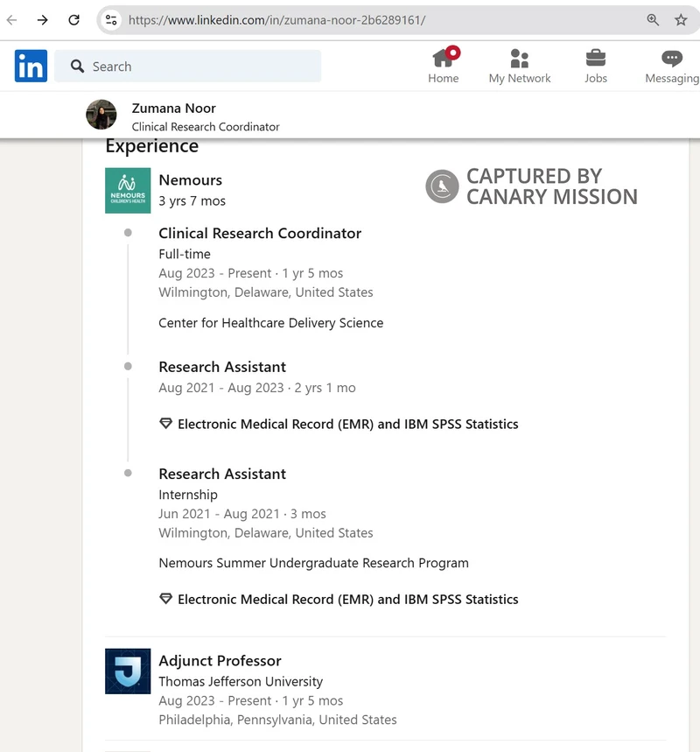Click Zumana Noor name in sticky header
The width and height of the screenshot is (700, 752).
tap(173, 109)
